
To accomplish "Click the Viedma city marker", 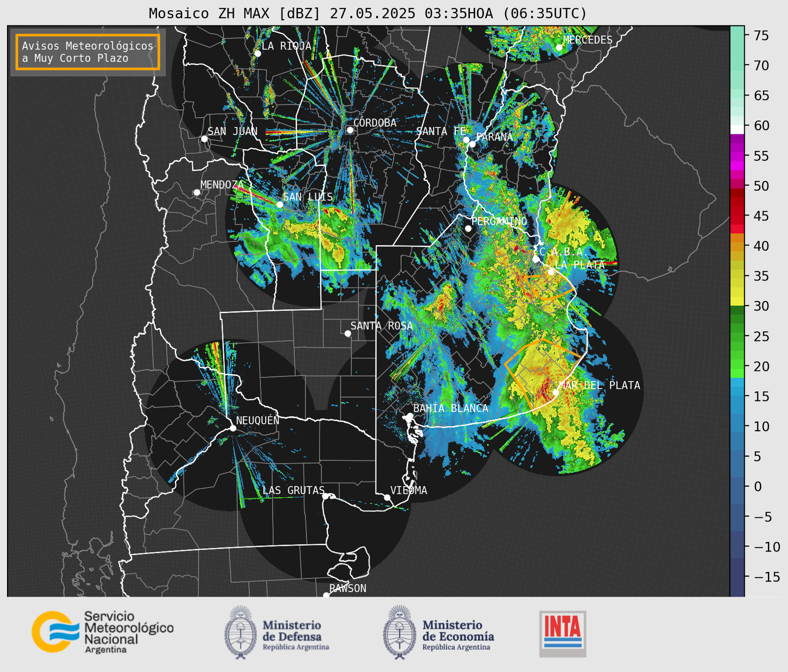I will (387, 497).
